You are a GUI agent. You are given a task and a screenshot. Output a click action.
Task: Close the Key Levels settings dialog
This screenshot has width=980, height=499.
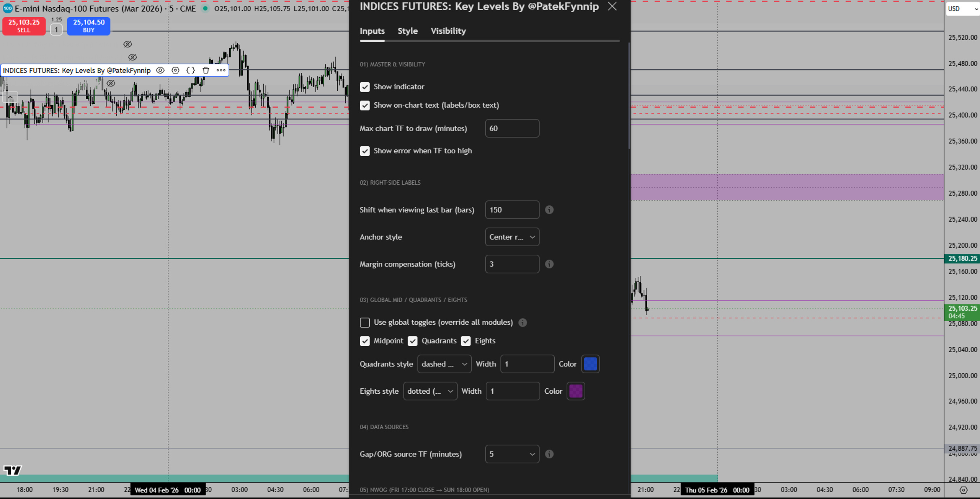click(612, 6)
